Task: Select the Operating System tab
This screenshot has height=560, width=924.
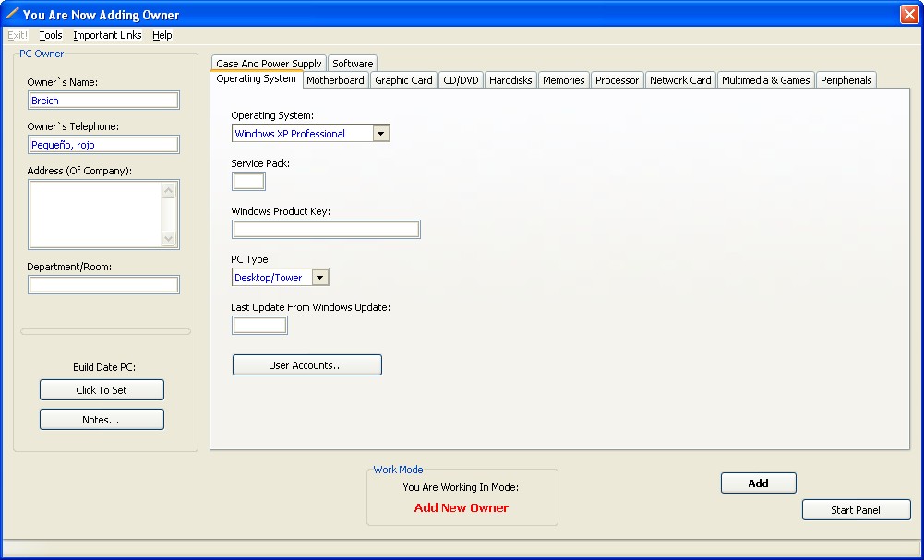Action: 257,79
